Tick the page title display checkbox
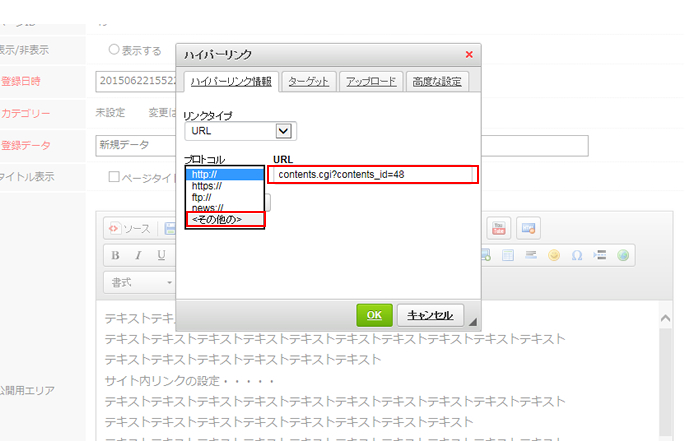The height and width of the screenshot is (441, 685). click(x=114, y=177)
